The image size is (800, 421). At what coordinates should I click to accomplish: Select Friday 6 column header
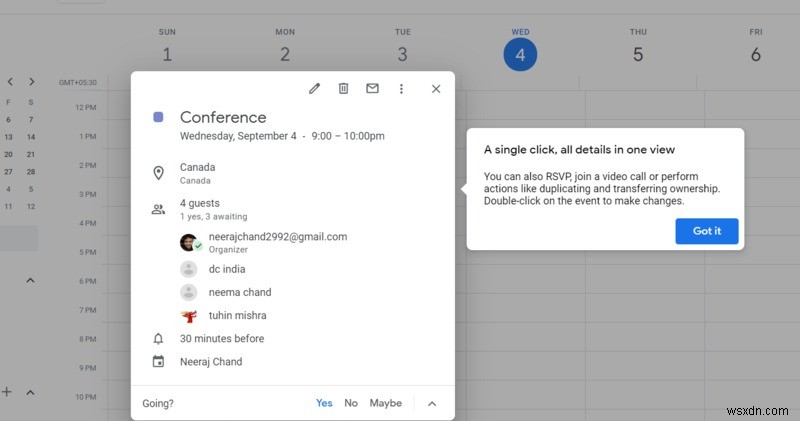pyautogui.click(x=756, y=47)
